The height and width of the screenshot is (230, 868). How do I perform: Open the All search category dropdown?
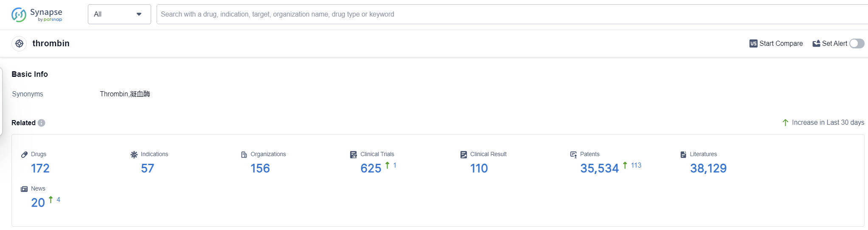[x=119, y=14]
